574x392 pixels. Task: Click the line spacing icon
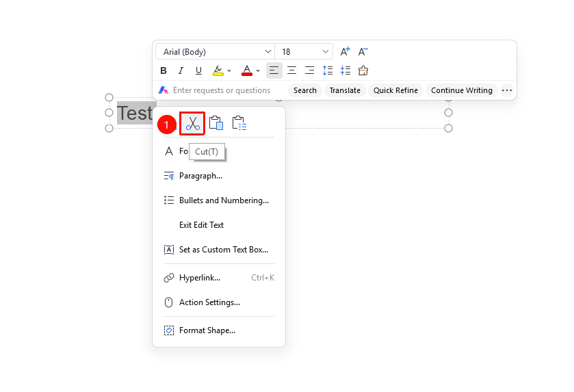pos(328,70)
